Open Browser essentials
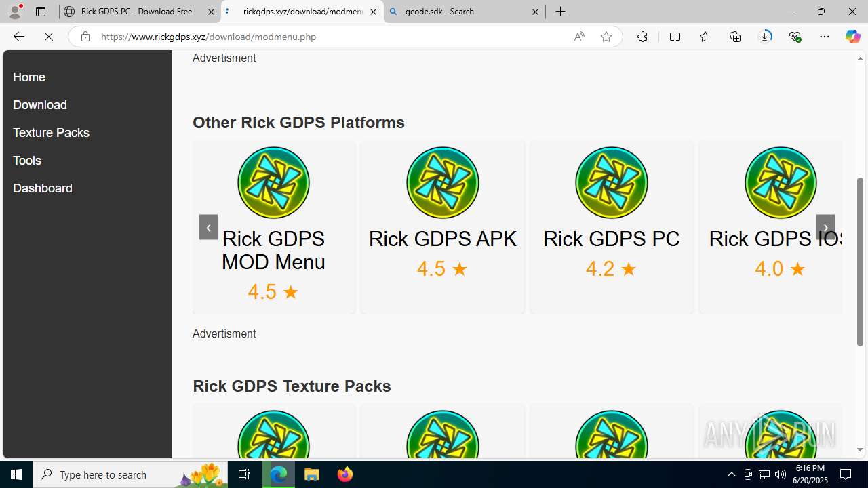 [x=795, y=37]
